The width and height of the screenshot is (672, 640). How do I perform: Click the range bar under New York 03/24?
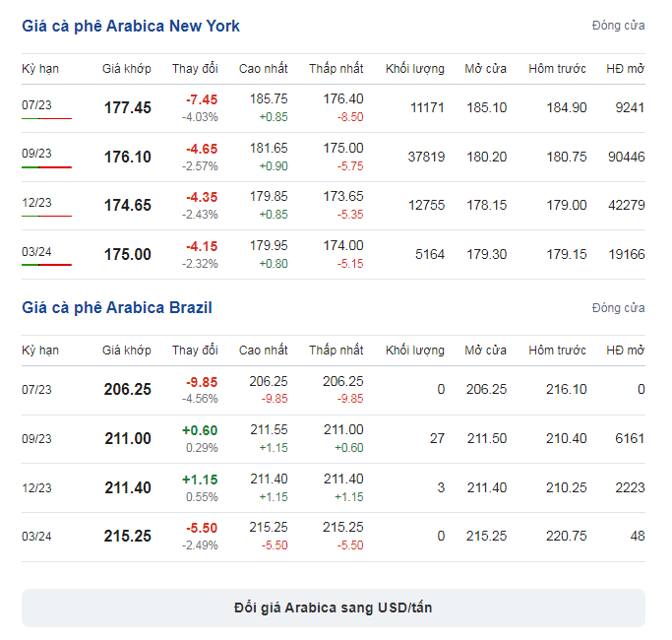[x=46, y=265]
